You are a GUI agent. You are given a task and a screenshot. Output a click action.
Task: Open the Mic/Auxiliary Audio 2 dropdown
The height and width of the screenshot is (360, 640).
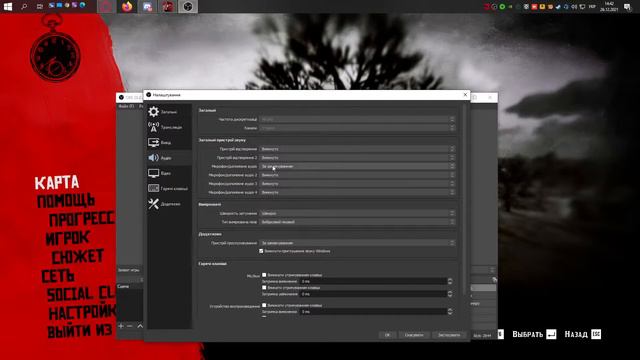pos(357,175)
